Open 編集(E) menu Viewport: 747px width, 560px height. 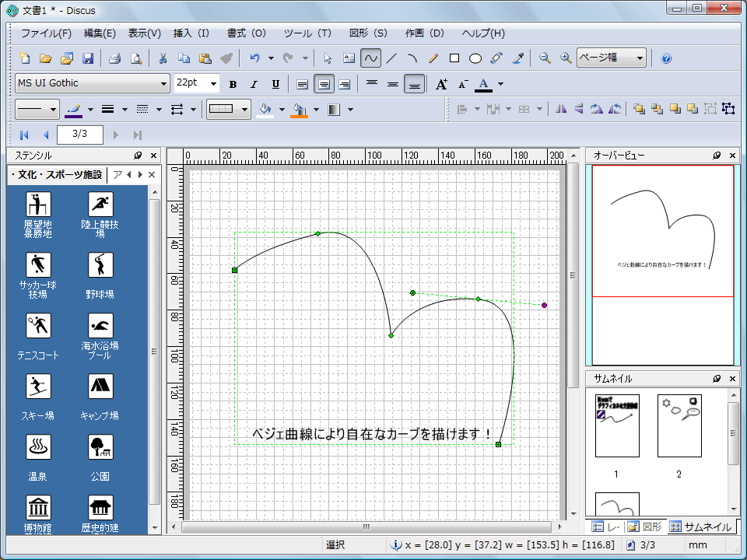point(100,33)
